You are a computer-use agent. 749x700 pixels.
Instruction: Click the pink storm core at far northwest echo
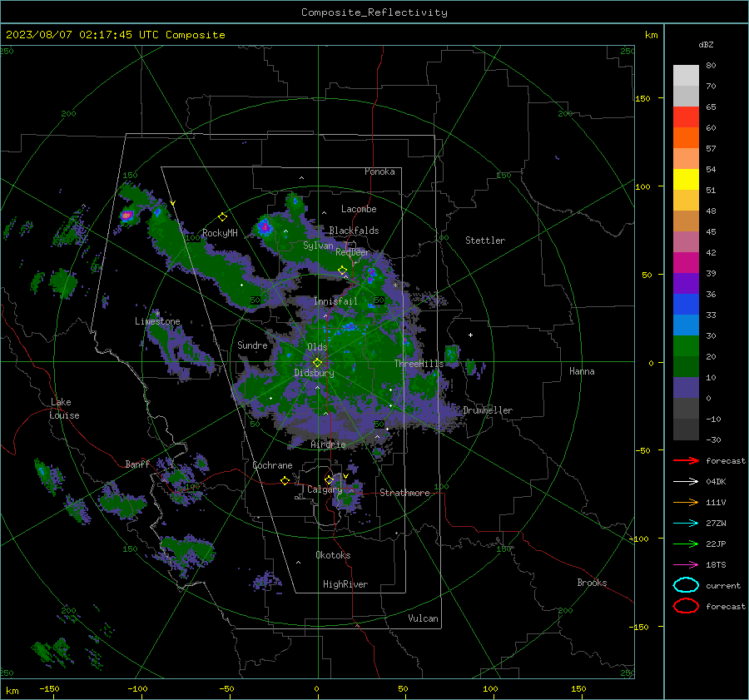(126, 216)
